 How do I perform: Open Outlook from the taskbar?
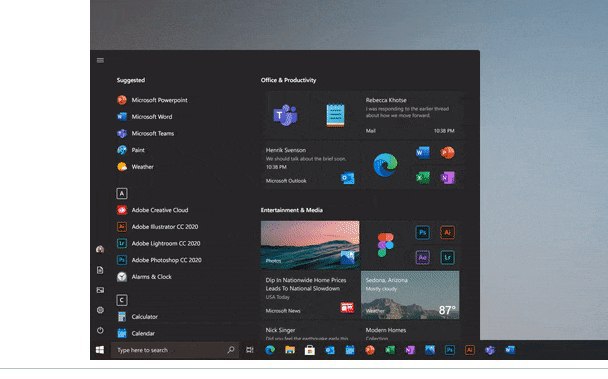[330, 350]
